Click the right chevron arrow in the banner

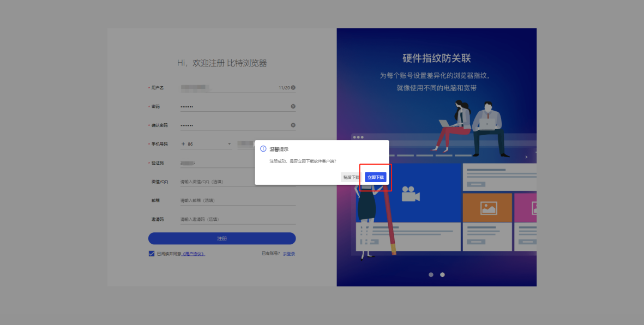pyautogui.click(x=526, y=157)
